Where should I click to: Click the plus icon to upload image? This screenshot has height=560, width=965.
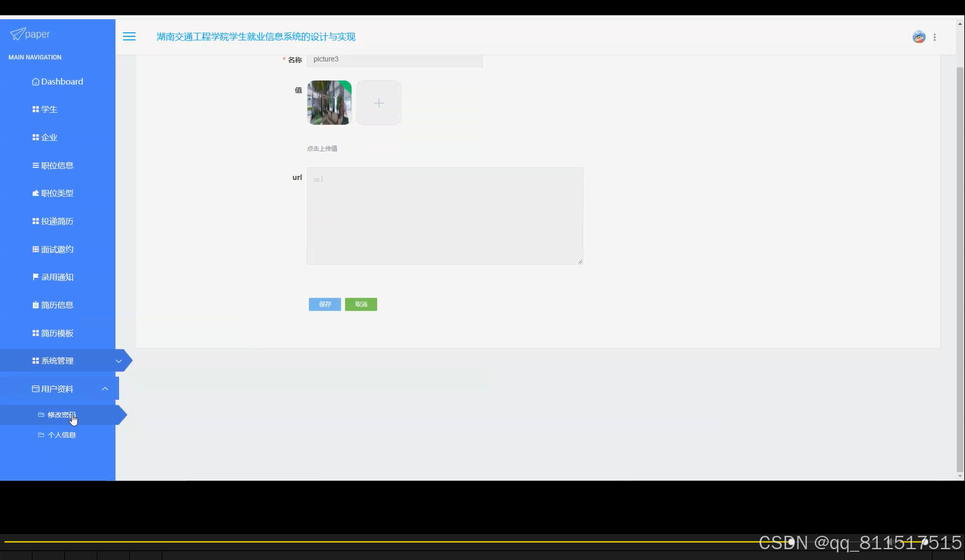tap(379, 102)
